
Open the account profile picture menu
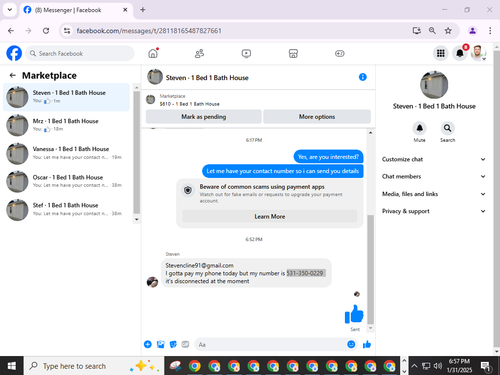478,53
